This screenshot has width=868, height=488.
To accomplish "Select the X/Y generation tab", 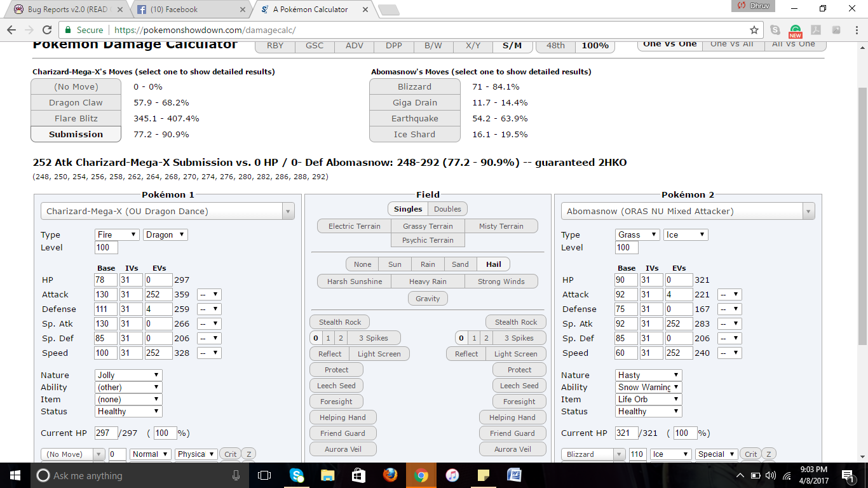I will coord(473,45).
